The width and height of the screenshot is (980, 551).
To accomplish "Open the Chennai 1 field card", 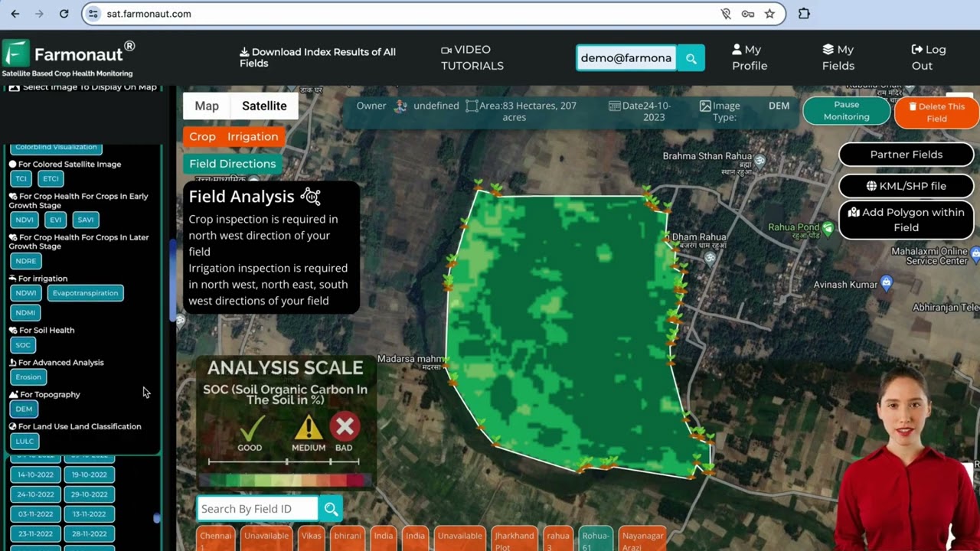I will [216, 538].
